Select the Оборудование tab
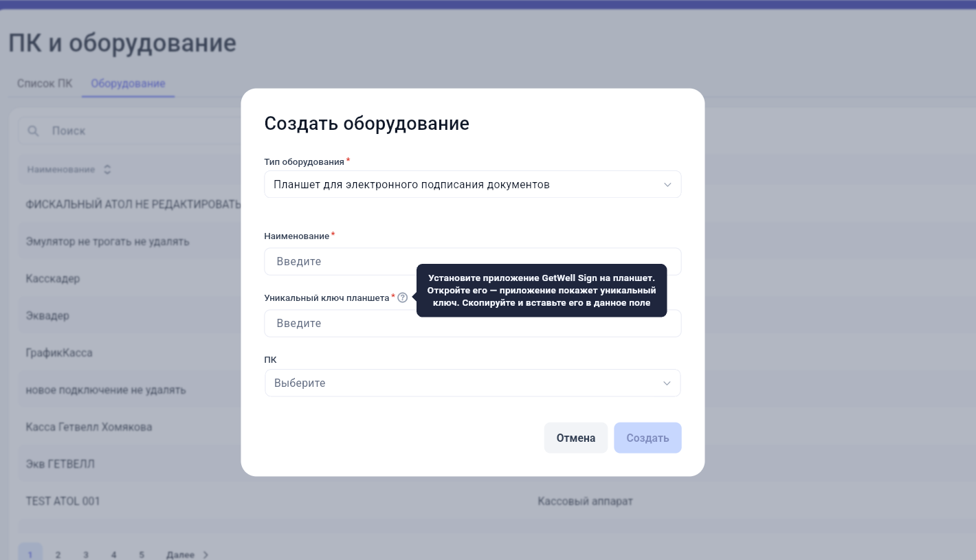 128,83
